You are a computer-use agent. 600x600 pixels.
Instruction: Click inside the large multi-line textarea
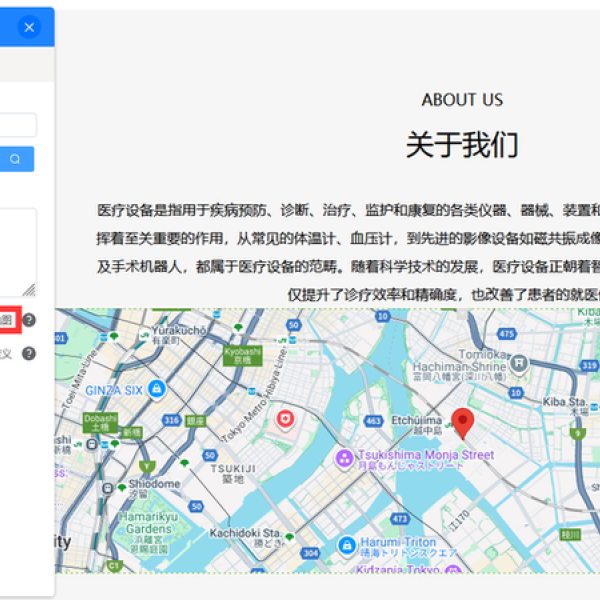[x=17, y=252]
